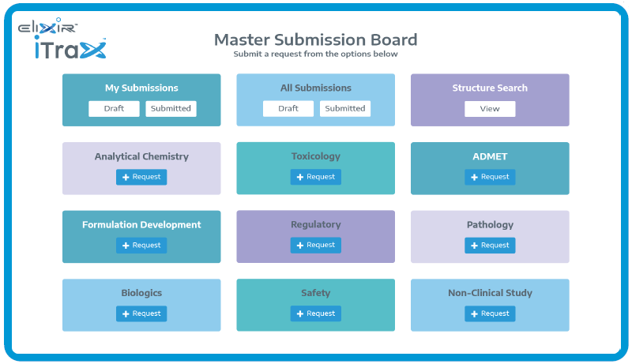Select the Structure Search card title

[490, 88]
